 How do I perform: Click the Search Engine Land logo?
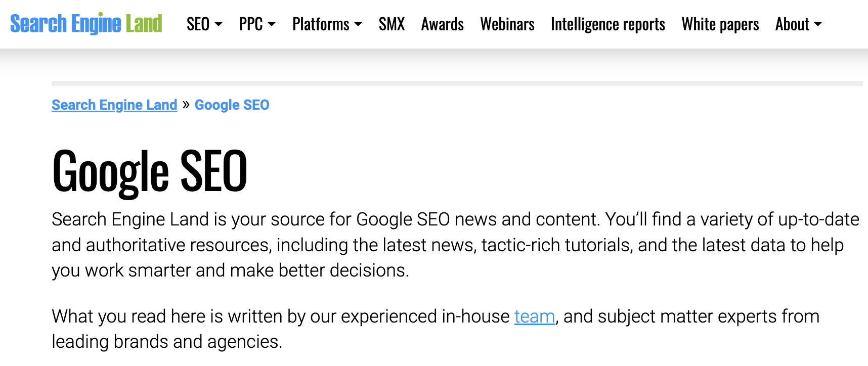86,24
